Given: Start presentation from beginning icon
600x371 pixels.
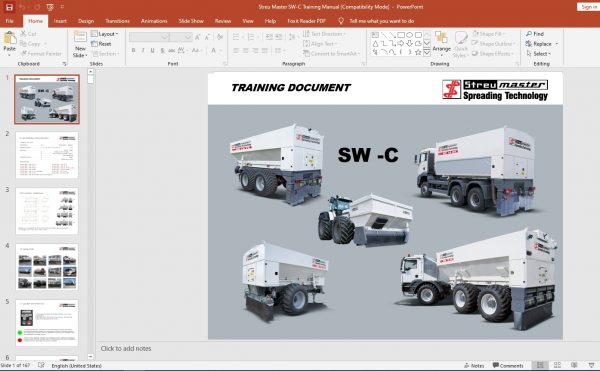Looking at the screenshot, I should pyautogui.click(x=50, y=7).
